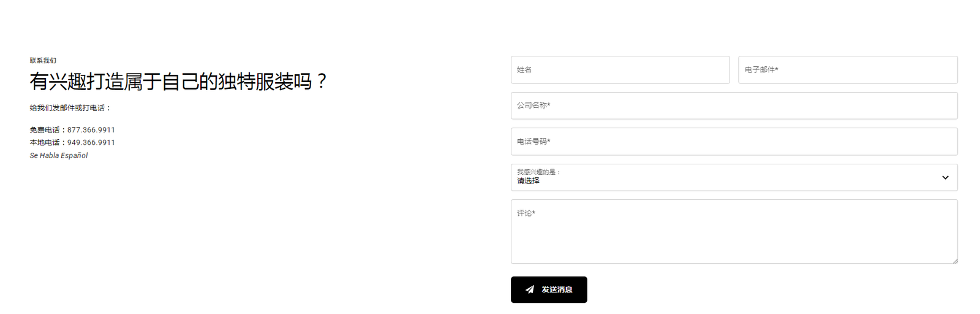Click the paper plane icon on send button

coord(530,289)
